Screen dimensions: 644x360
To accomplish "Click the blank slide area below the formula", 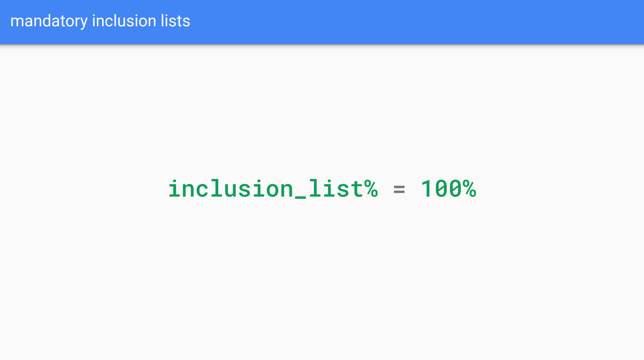I will (x=322, y=281).
